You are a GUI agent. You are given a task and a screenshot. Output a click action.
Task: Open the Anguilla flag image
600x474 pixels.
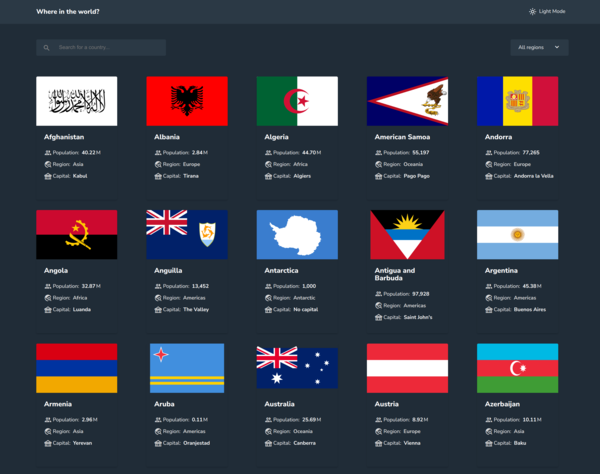(187, 235)
